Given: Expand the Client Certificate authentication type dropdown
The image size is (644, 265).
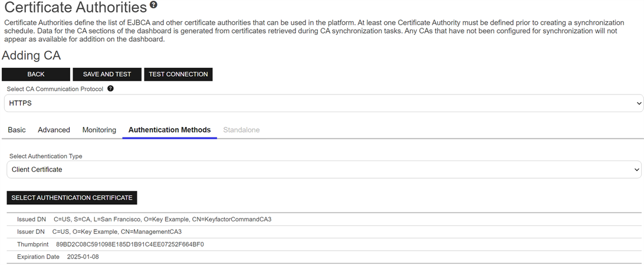Looking at the screenshot, I should click(323, 169).
